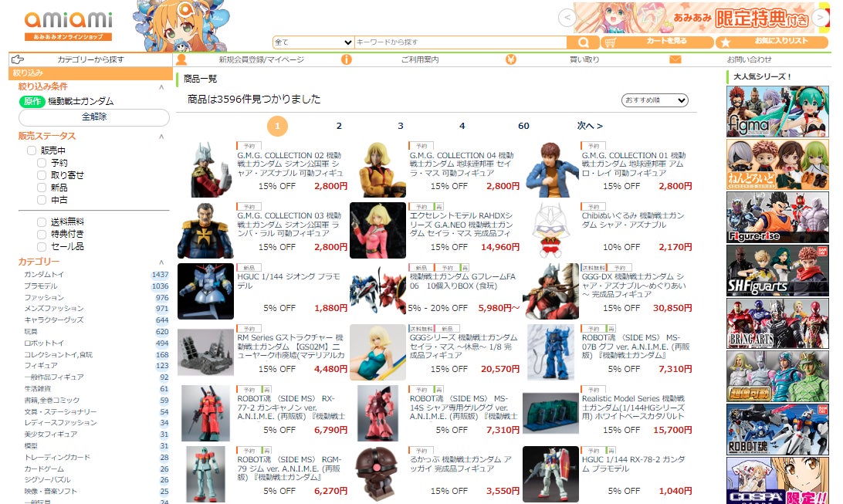Screen dimensions: 843x504
Task: Click the previous banner arrow
Action: tap(567, 18)
